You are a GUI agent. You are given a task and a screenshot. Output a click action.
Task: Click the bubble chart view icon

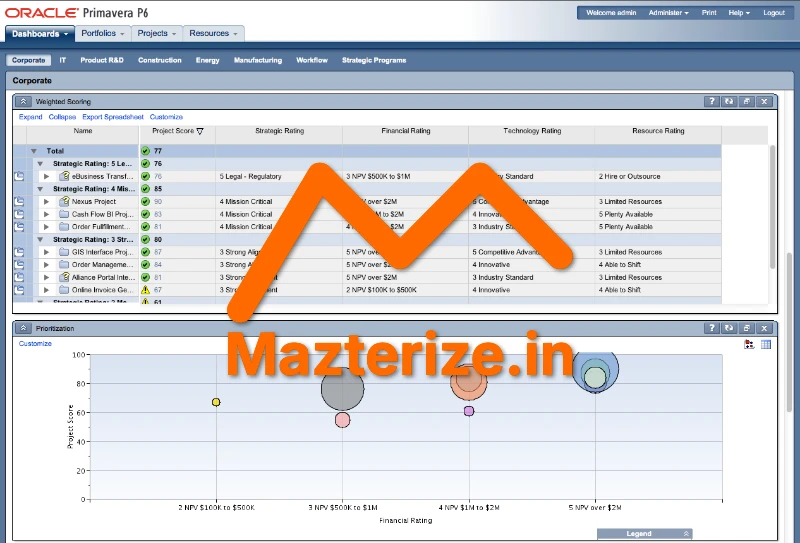tap(750, 345)
